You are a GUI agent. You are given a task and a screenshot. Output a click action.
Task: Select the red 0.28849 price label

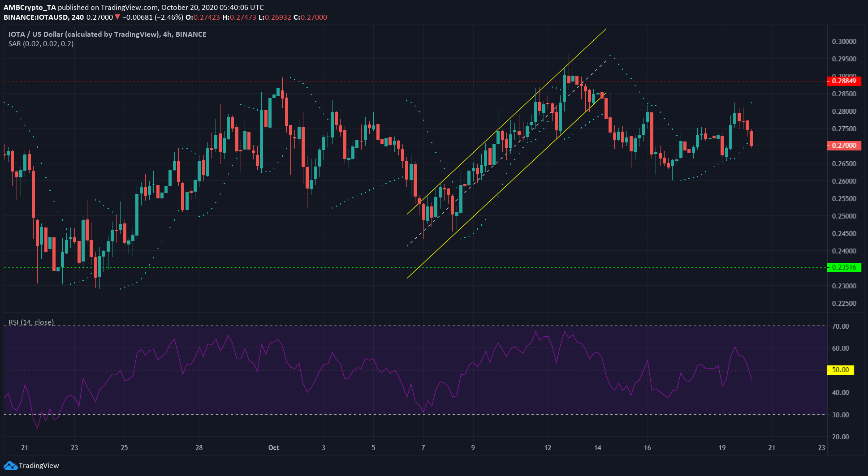coord(844,81)
